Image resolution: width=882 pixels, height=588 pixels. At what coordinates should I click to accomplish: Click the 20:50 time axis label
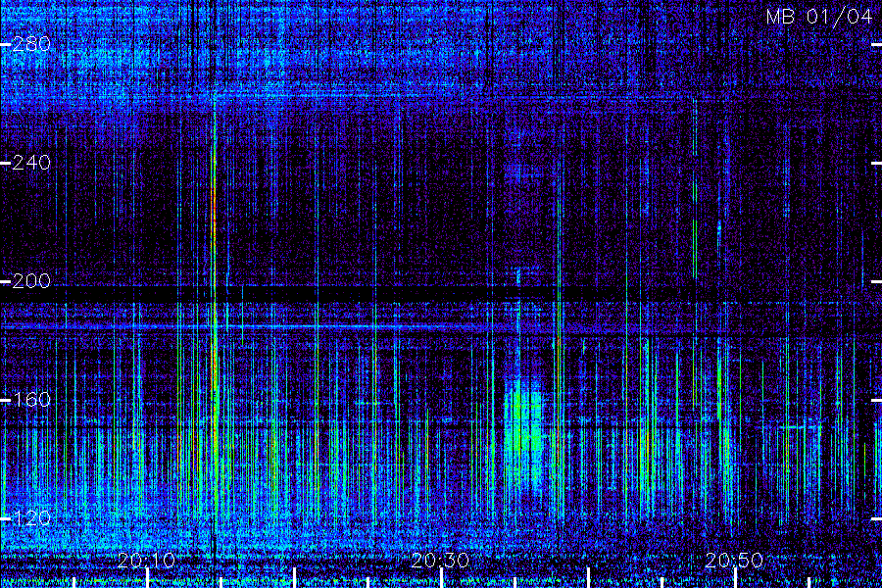tap(734, 561)
